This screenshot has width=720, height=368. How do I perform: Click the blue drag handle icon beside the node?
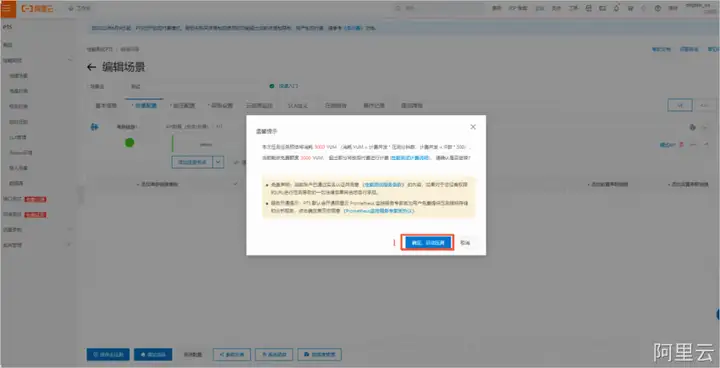pos(94,127)
